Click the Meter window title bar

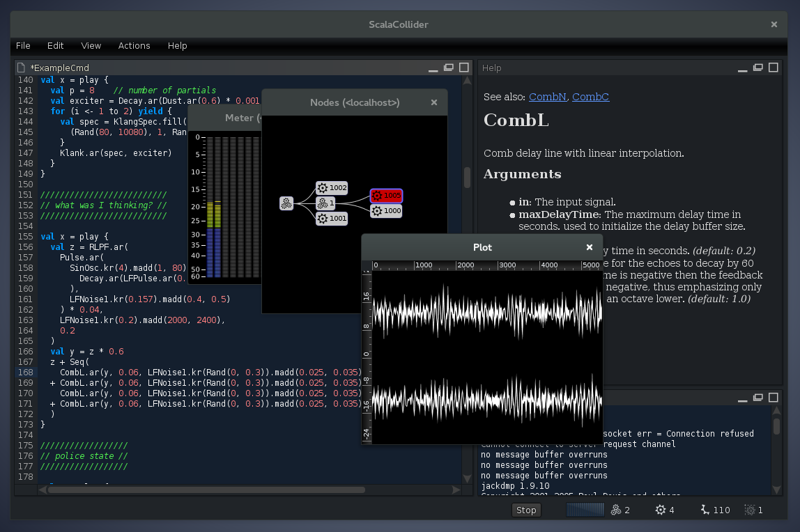[x=225, y=118]
